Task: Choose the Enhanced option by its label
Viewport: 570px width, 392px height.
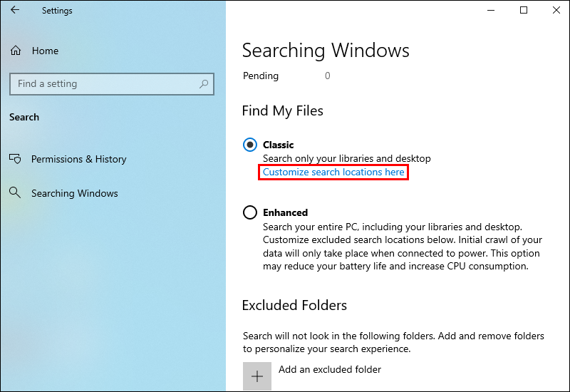Action: point(285,212)
